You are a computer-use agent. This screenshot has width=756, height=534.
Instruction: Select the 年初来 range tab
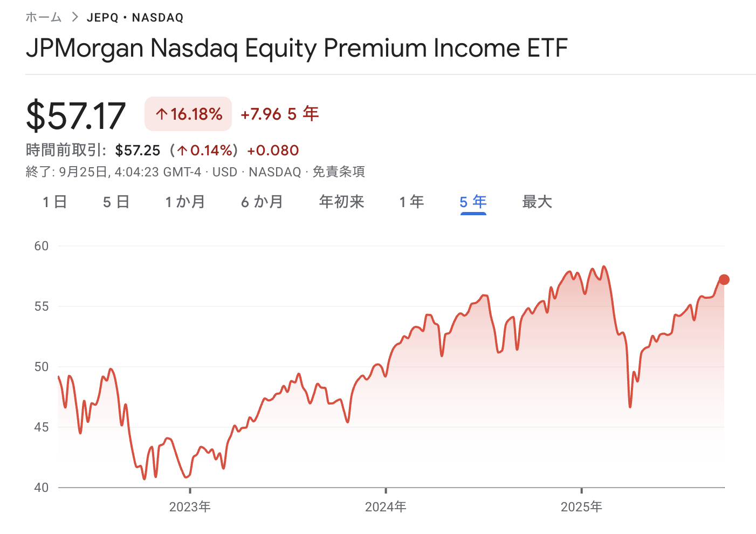click(x=341, y=202)
